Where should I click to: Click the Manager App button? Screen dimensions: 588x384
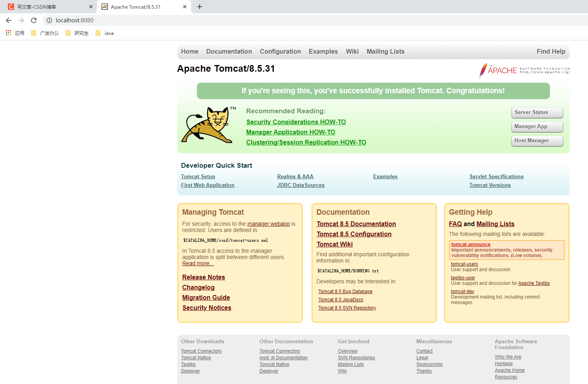[537, 127]
